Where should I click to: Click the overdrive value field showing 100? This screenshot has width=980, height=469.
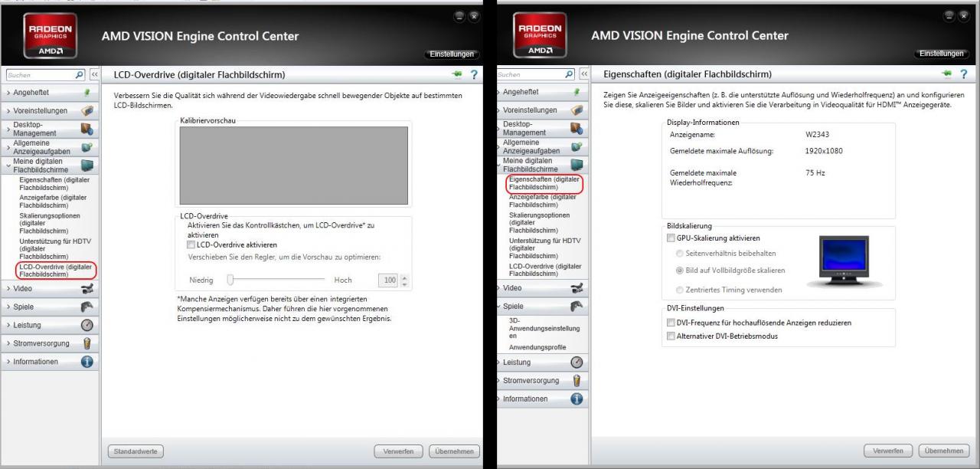pyautogui.click(x=390, y=280)
